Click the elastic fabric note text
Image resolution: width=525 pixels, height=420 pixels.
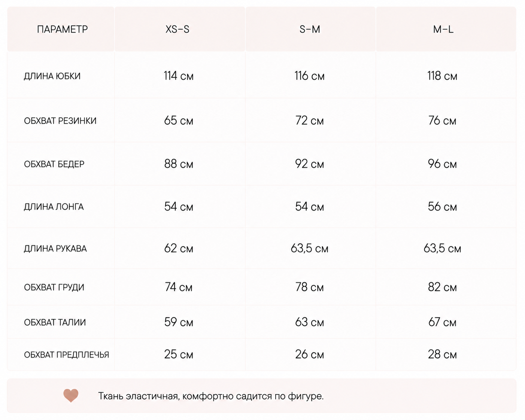[x=211, y=396]
